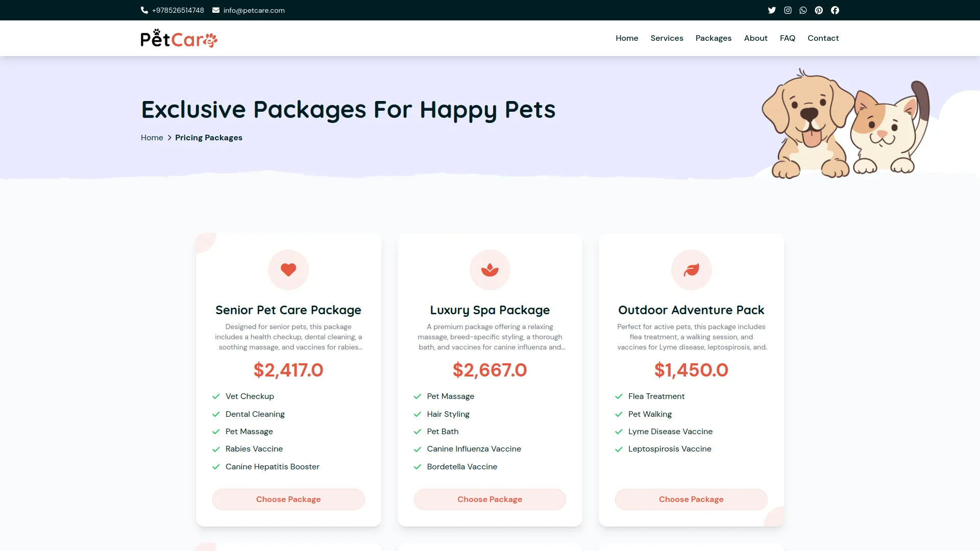Click the phone icon in the top bar
The width and height of the screenshot is (980, 551).
point(144,10)
